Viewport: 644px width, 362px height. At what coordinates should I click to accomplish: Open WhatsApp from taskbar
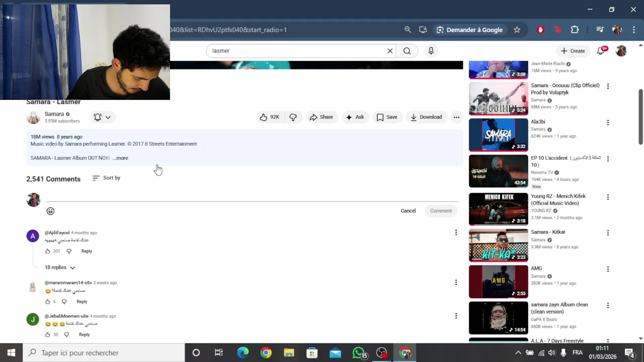pos(358,353)
